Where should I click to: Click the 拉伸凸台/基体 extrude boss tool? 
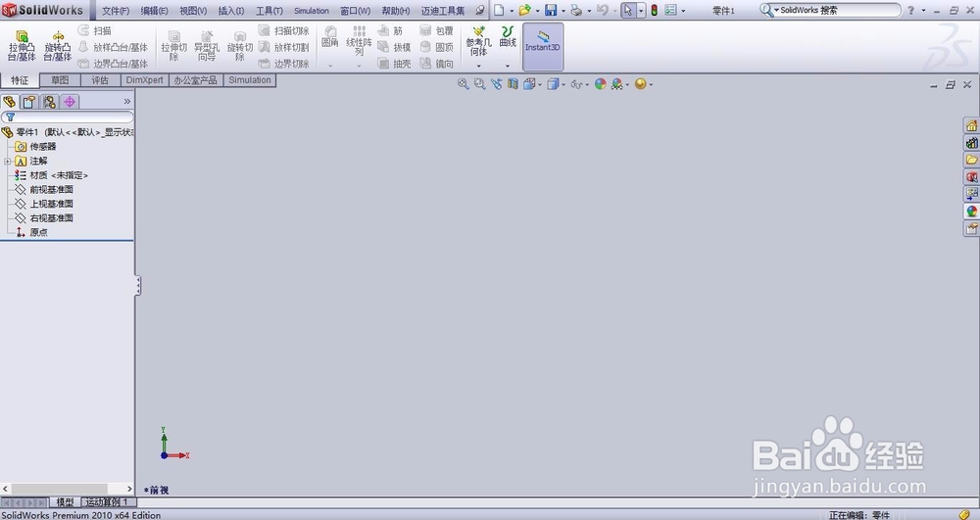[22, 46]
